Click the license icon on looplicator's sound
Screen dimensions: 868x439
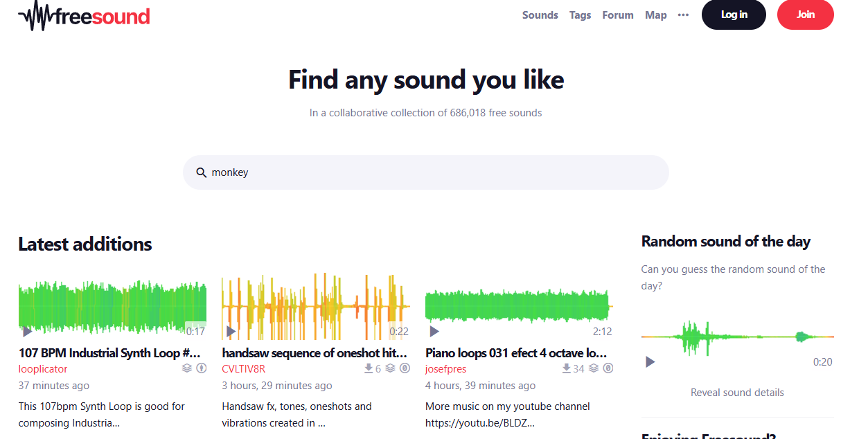pyautogui.click(x=202, y=368)
